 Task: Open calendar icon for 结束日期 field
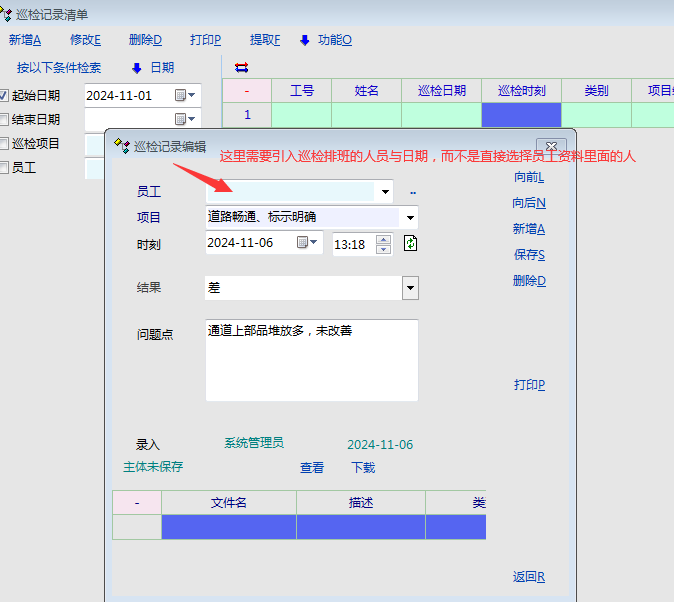(x=183, y=120)
